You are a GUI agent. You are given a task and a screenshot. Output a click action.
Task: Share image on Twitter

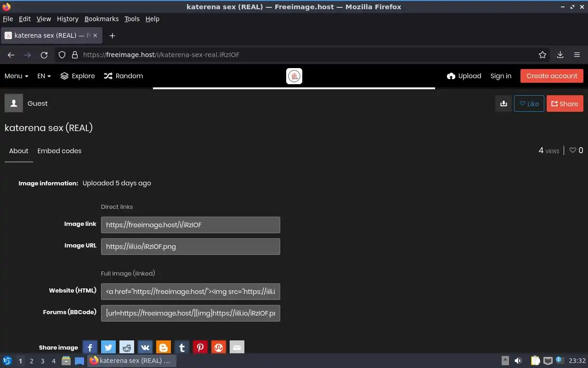point(108,348)
